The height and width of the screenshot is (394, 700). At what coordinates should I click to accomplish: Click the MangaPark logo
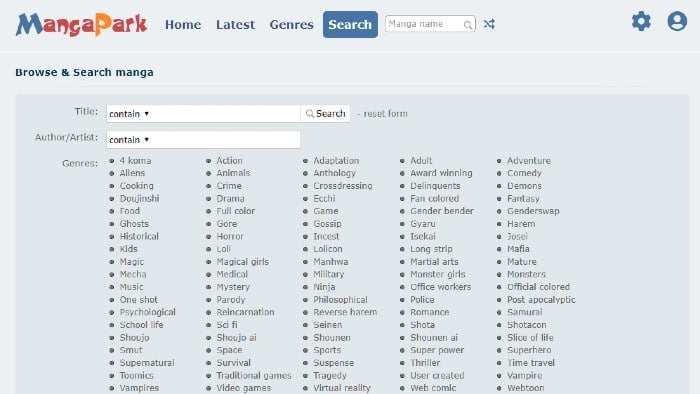[x=81, y=25]
